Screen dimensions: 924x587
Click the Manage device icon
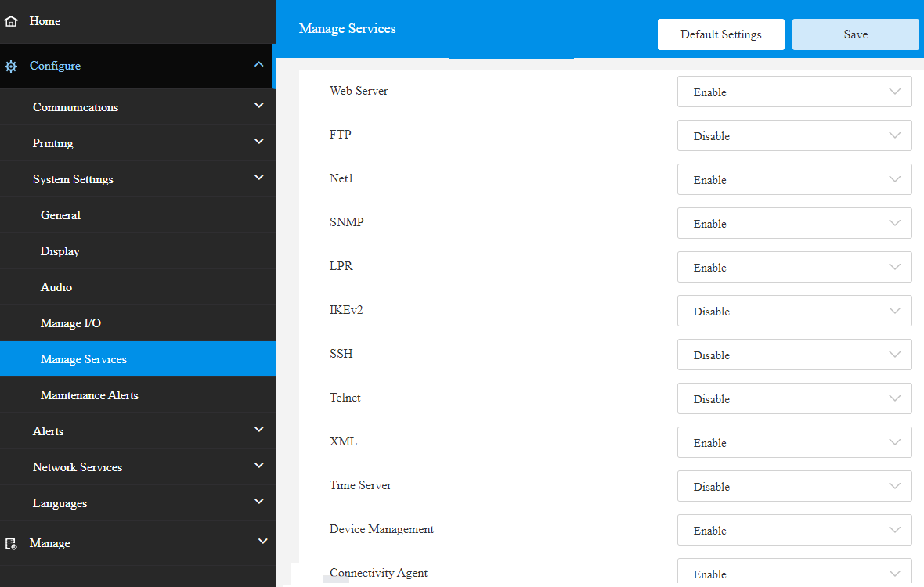[x=11, y=543]
